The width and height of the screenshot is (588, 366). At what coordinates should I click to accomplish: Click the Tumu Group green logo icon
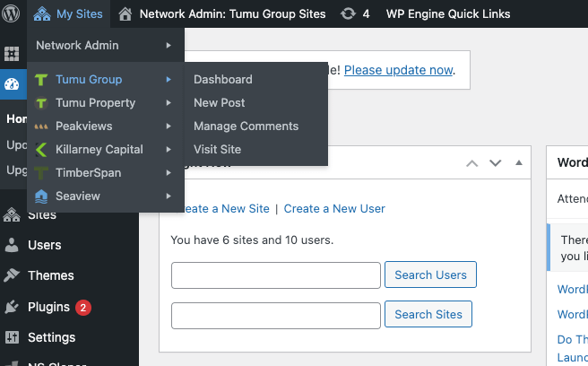pos(40,80)
